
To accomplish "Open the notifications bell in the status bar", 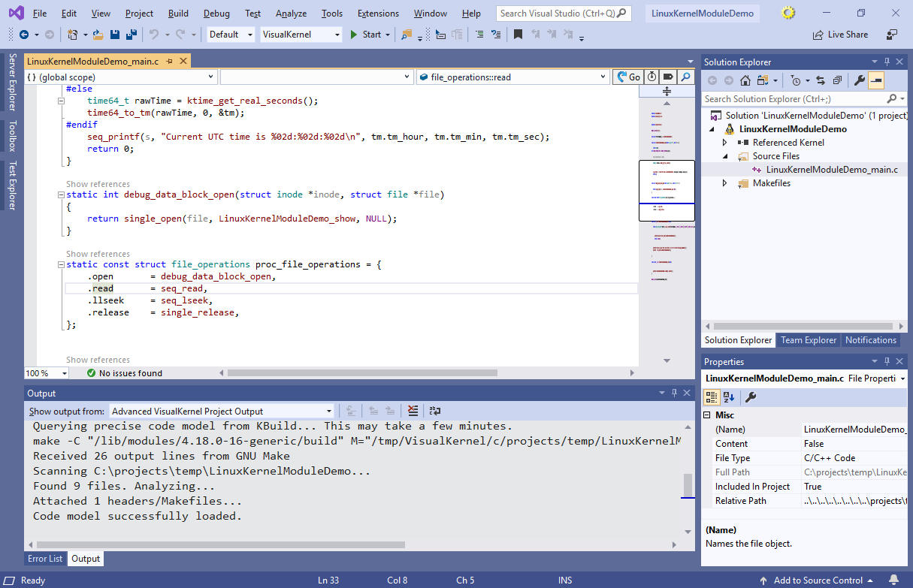I will [893, 580].
